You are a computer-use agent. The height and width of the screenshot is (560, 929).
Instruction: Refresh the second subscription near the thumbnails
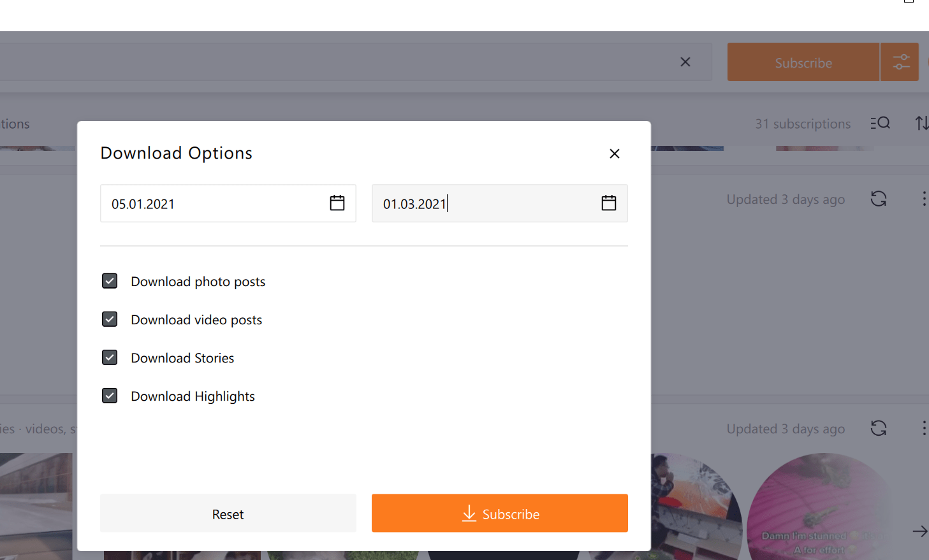tap(879, 428)
